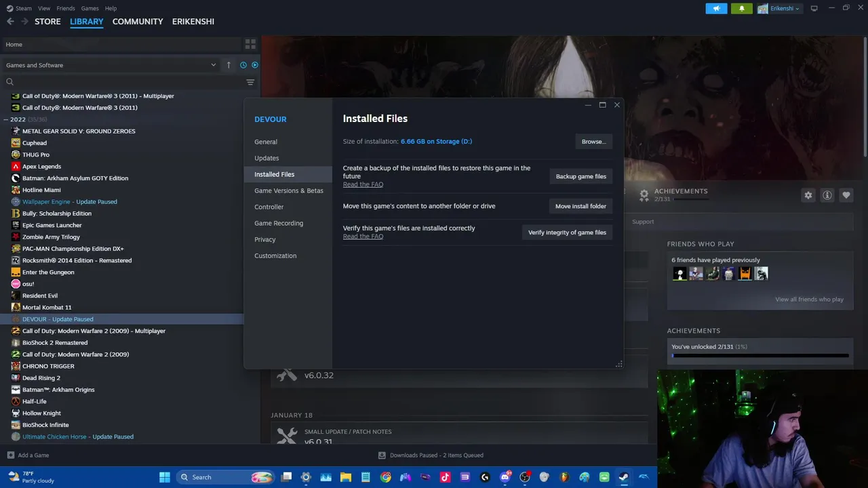Click the first friend avatar thumbnail
868x488 pixels.
coord(679,274)
